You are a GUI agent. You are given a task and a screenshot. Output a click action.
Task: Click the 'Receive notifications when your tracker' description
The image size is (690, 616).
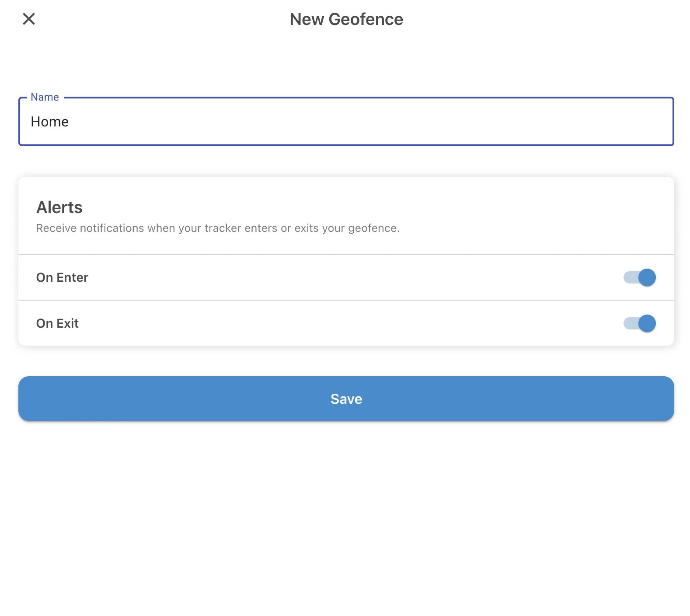[218, 228]
